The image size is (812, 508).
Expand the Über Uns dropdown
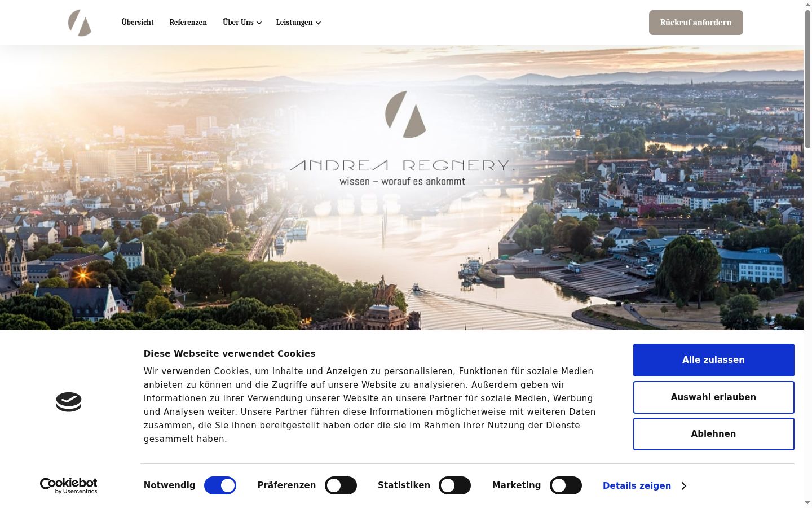pyautogui.click(x=242, y=23)
